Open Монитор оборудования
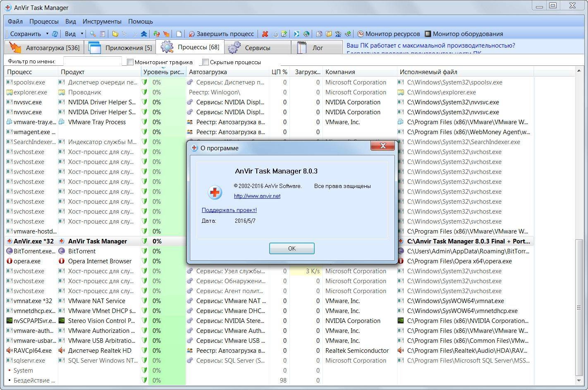The image size is (588, 390). [x=464, y=34]
